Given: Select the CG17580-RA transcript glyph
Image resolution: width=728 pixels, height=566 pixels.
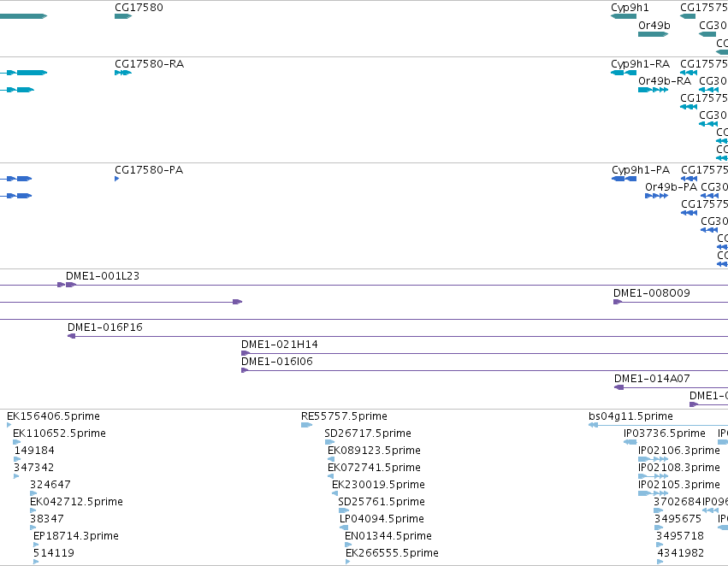Looking at the screenshot, I should (x=123, y=73).
